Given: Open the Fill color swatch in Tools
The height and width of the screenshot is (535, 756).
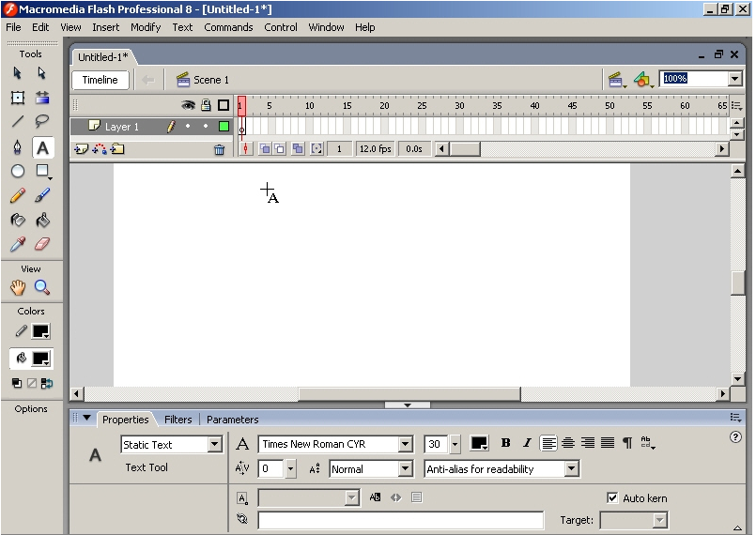Looking at the screenshot, I should pyautogui.click(x=40, y=359).
